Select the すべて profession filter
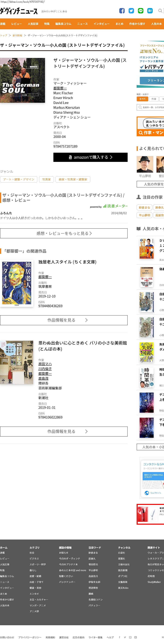Image resolution: width=164 pixels, height=644 pixels. coord(142,99)
